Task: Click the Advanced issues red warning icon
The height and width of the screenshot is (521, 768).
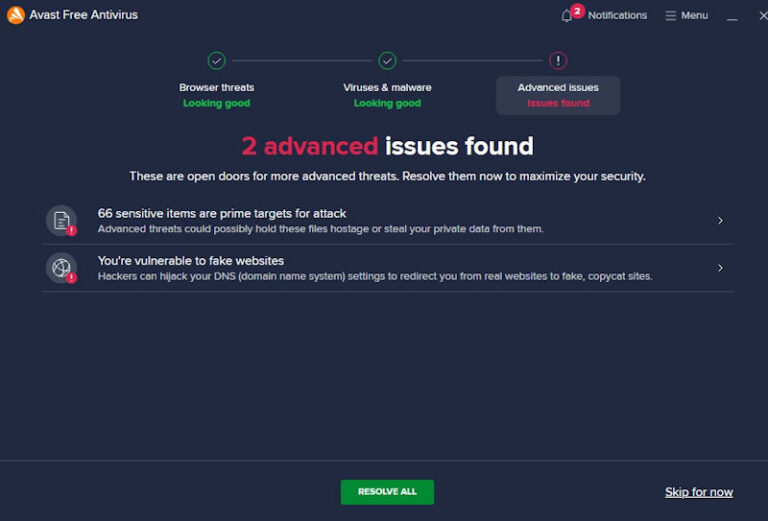Action: tap(558, 61)
